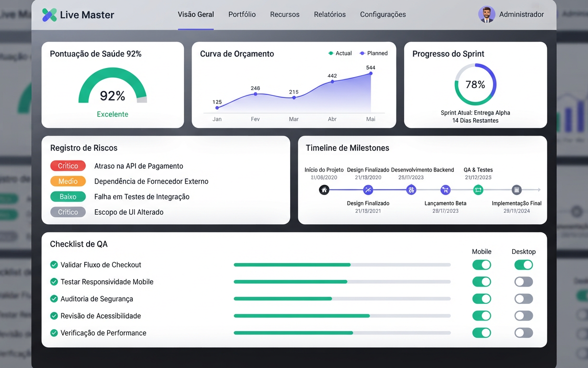Open the Visão Geral tab
This screenshot has height=368, width=588.
pos(196,14)
